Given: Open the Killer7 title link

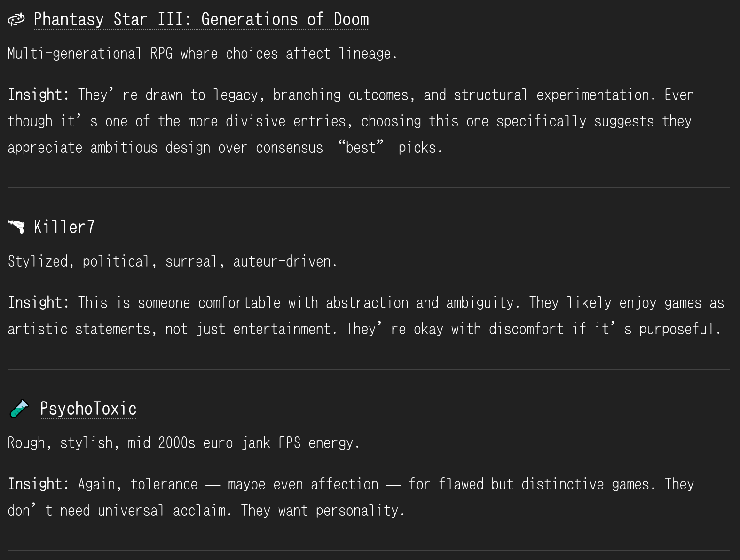Looking at the screenshot, I should (64, 227).
